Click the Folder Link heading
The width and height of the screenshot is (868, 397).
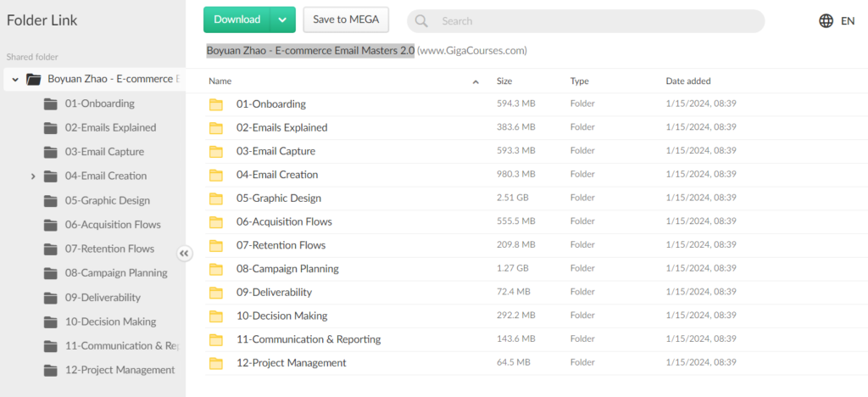point(42,20)
